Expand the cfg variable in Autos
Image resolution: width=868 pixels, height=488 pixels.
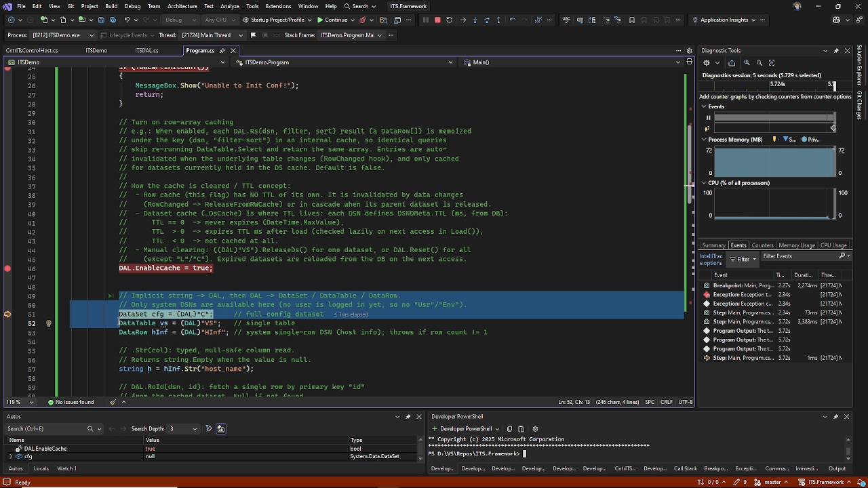tap(11, 456)
